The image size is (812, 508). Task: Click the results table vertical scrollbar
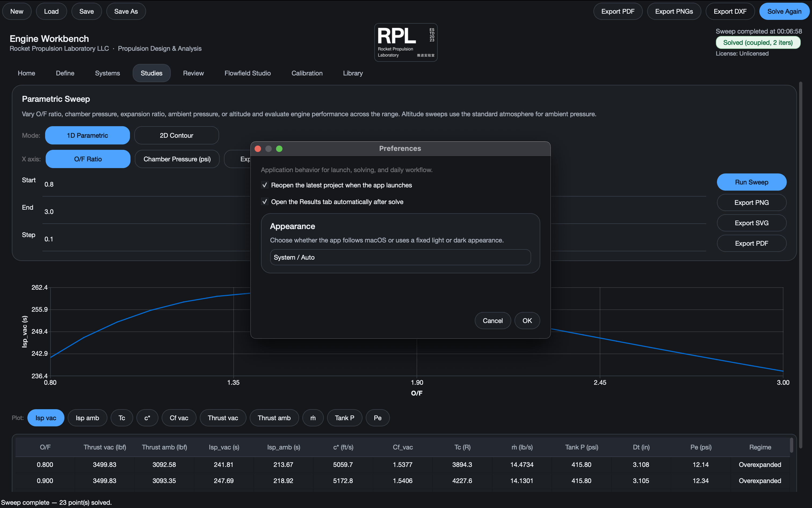click(791, 445)
